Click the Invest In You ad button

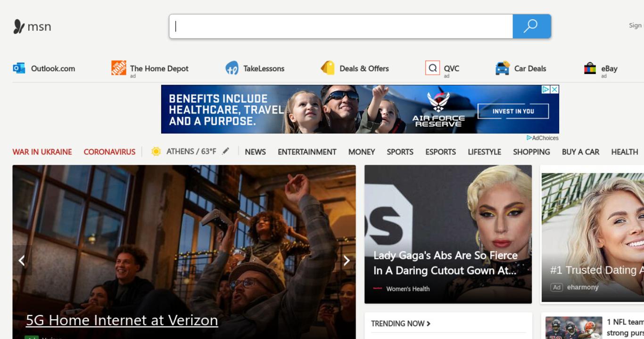coord(513,111)
